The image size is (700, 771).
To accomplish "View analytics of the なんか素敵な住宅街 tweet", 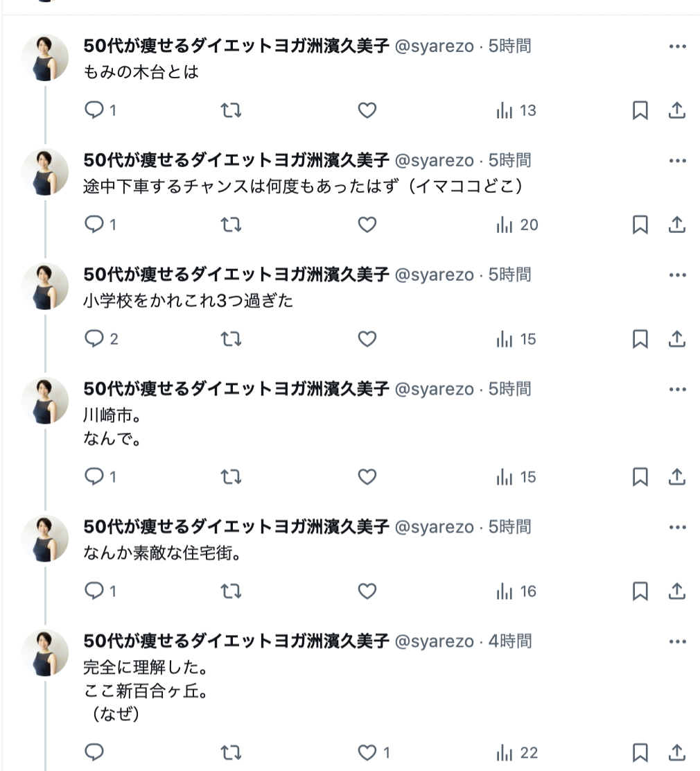I will 516,591.
